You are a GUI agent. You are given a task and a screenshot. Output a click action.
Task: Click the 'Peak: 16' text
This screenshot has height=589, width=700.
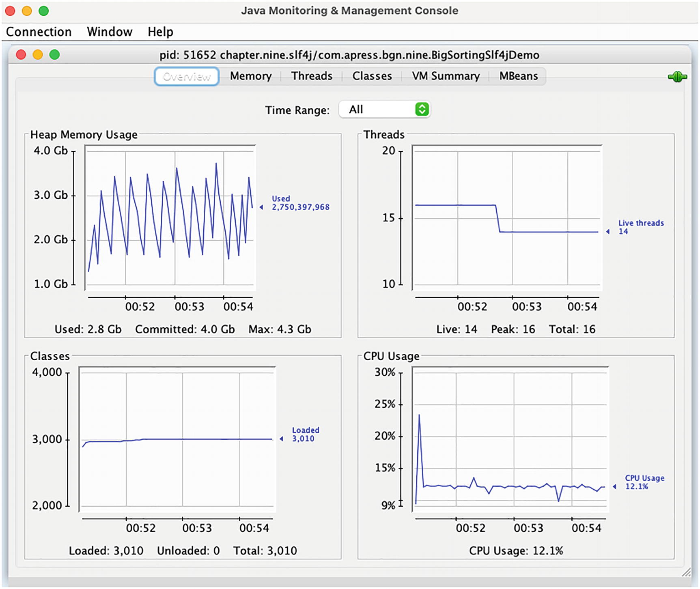(513, 329)
